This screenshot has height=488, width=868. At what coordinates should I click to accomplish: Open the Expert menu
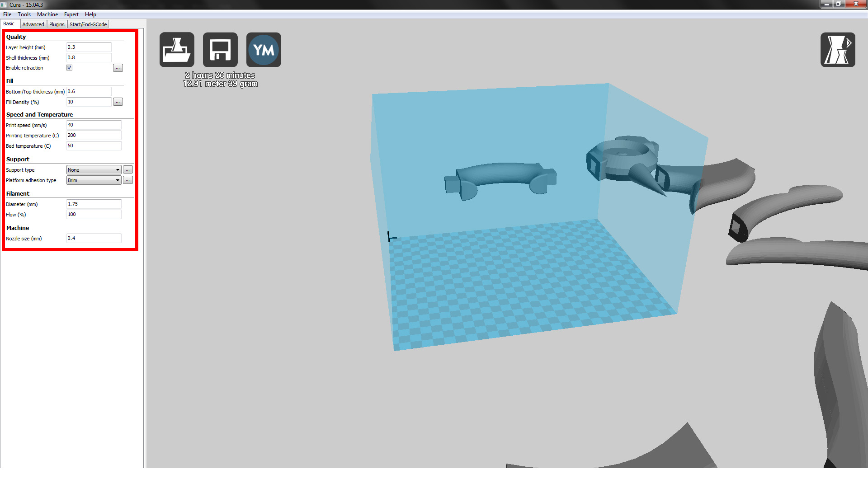click(71, 14)
